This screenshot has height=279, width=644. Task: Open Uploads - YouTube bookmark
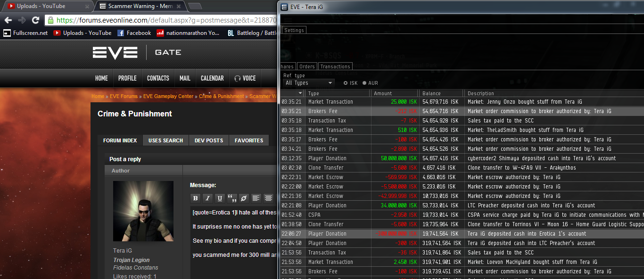coord(83,33)
